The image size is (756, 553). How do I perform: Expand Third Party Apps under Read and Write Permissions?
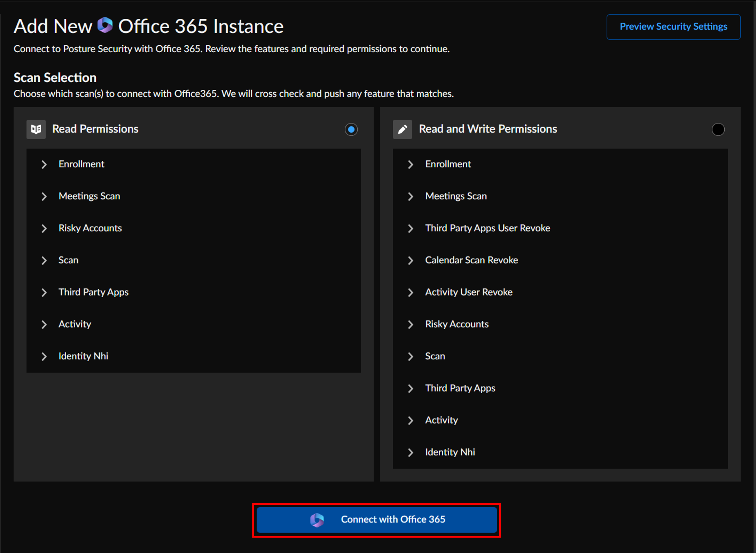coord(410,388)
